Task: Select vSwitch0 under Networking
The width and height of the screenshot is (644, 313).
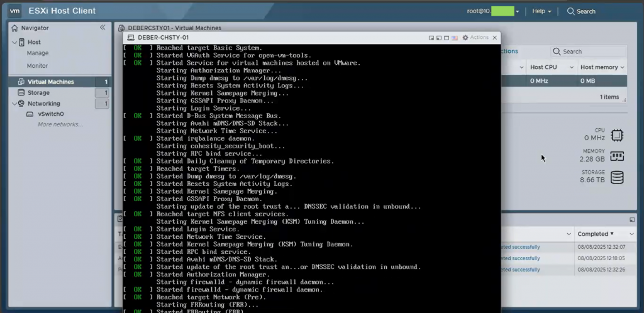Action: tap(50, 114)
